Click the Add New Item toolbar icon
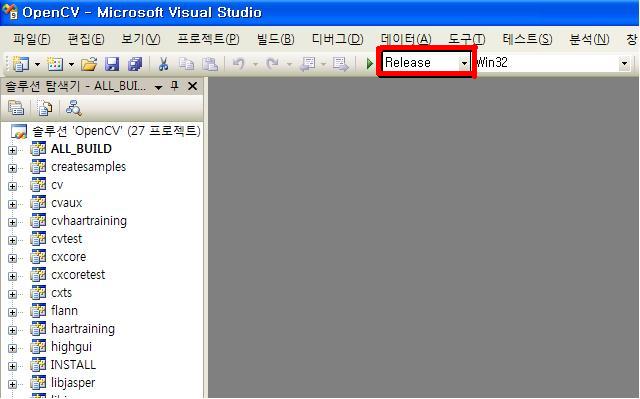The image size is (640, 399). click(55, 64)
